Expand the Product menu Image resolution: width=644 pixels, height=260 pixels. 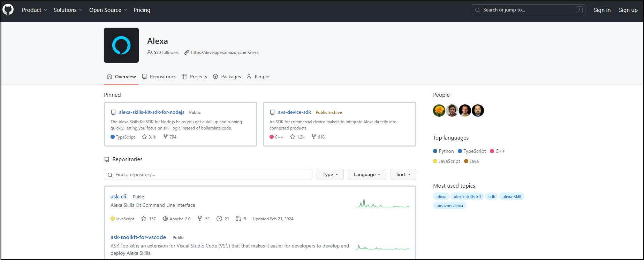click(x=34, y=10)
